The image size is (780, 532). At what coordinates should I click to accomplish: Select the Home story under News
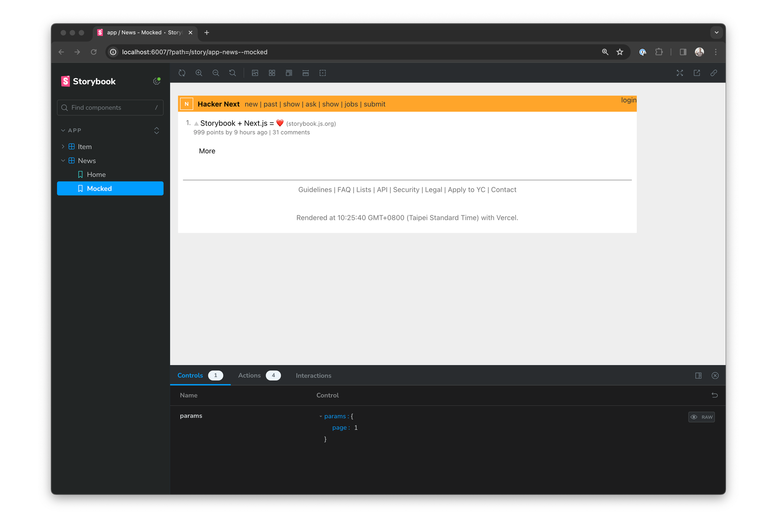coord(96,174)
